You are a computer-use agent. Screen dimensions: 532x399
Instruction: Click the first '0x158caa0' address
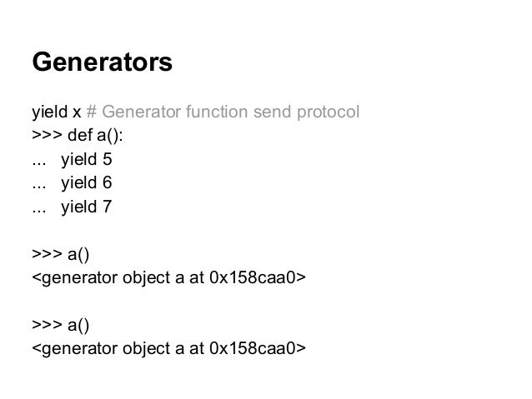point(253,277)
